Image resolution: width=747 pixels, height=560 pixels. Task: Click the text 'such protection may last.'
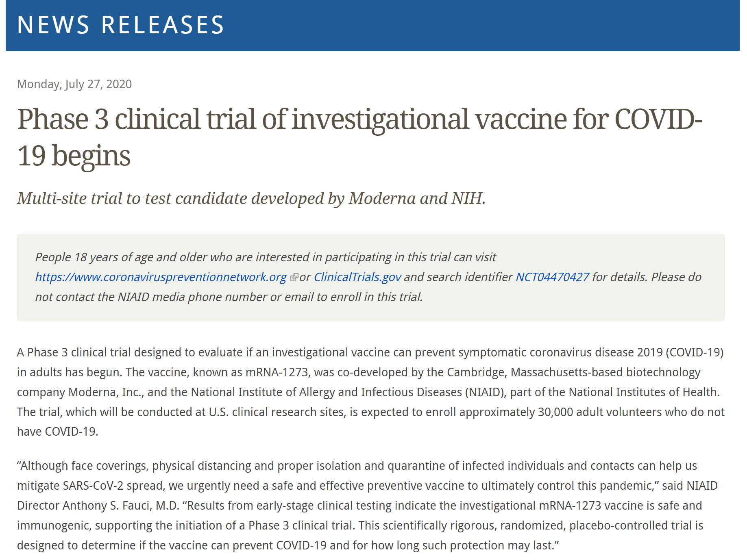tap(494, 545)
